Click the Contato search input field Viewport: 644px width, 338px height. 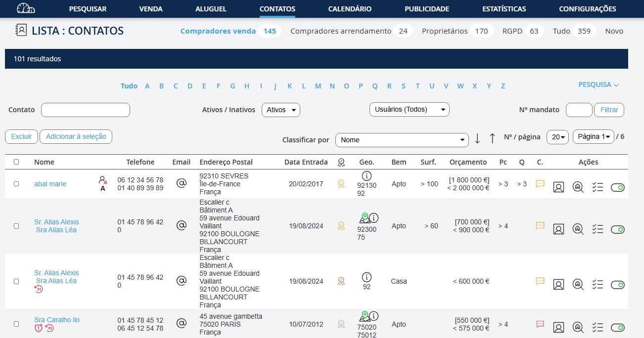(x=86, y=110)
